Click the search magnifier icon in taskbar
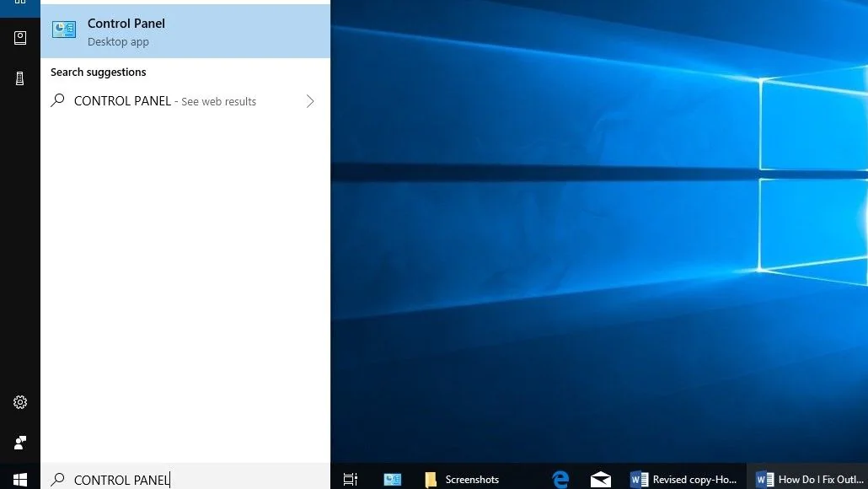This screenshot has width=868, height=489. pos(57,479)
